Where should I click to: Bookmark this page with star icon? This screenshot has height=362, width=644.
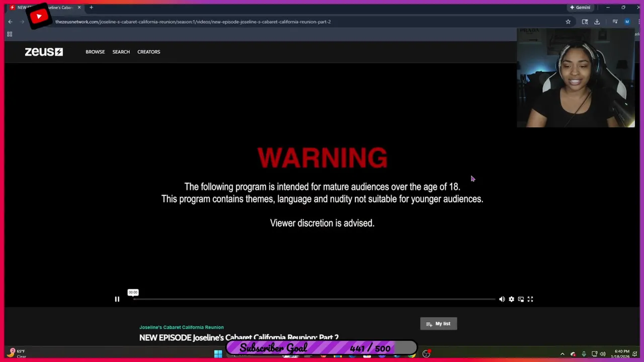tap(568, 22)
